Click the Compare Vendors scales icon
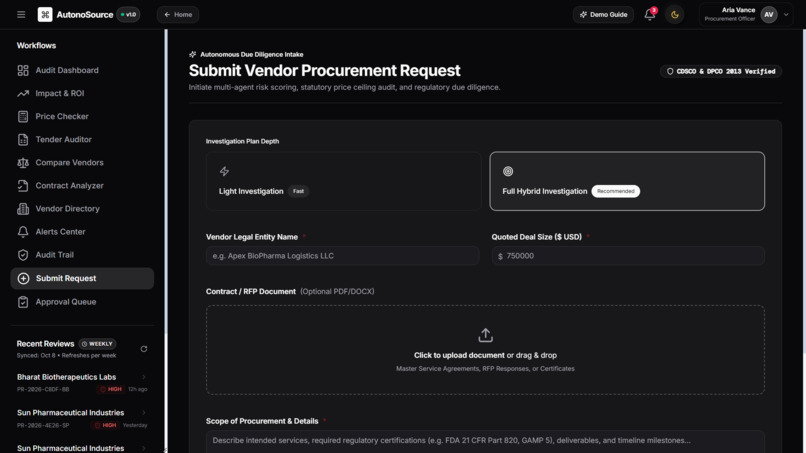806x453 pixels. 23,162
